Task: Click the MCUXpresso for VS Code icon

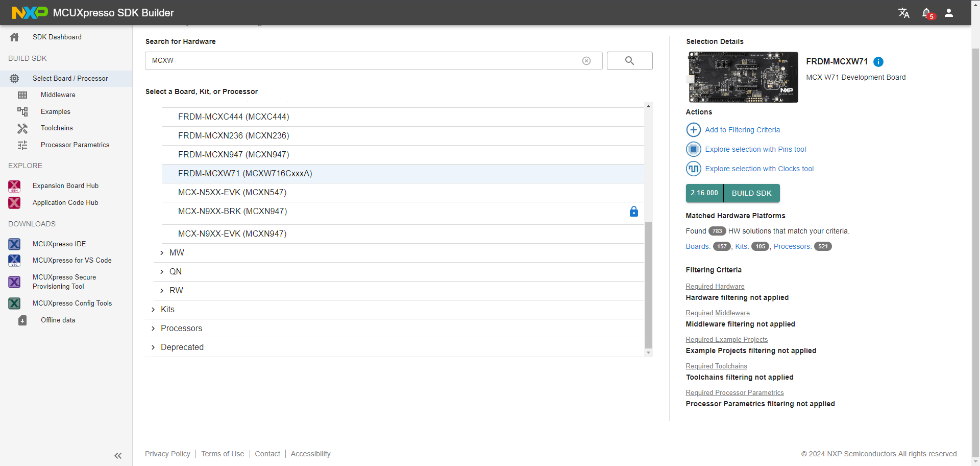Action: 14,261
